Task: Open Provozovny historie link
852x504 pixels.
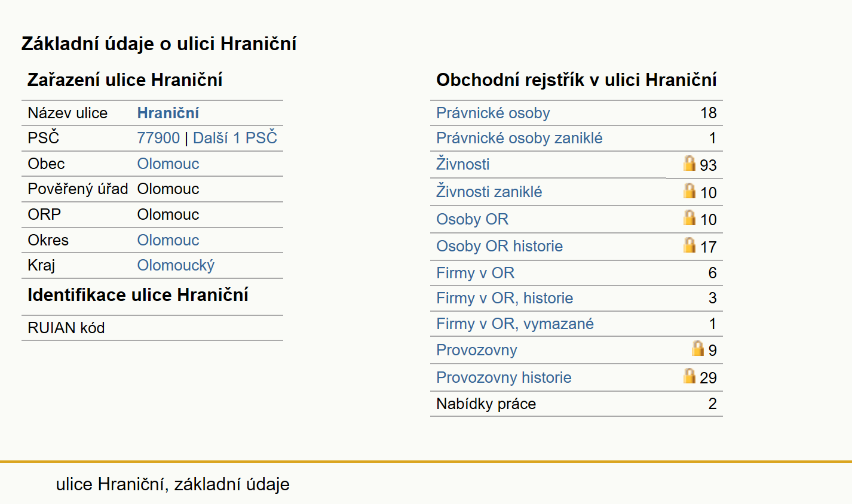Action: pos(504,377)
